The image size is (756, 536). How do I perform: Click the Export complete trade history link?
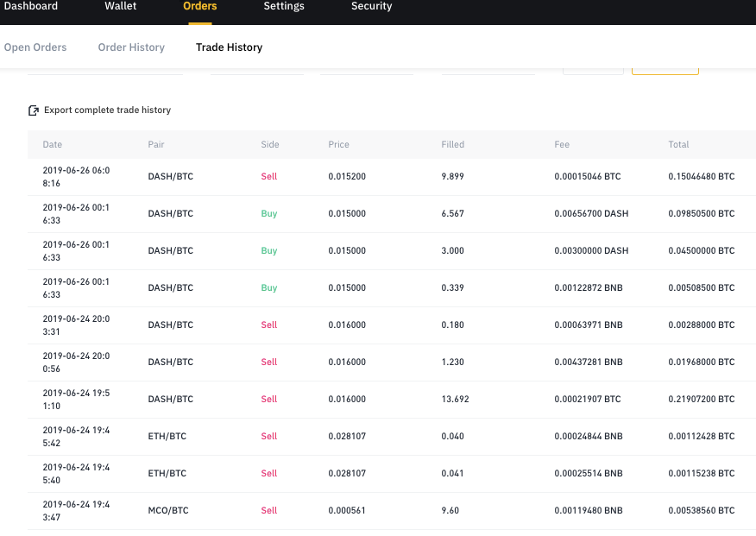107,110
